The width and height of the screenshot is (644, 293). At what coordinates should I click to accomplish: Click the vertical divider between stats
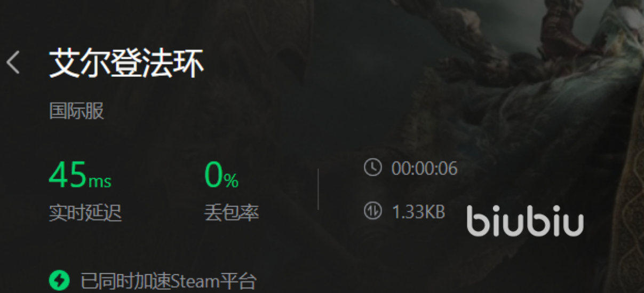coord(318,189)
